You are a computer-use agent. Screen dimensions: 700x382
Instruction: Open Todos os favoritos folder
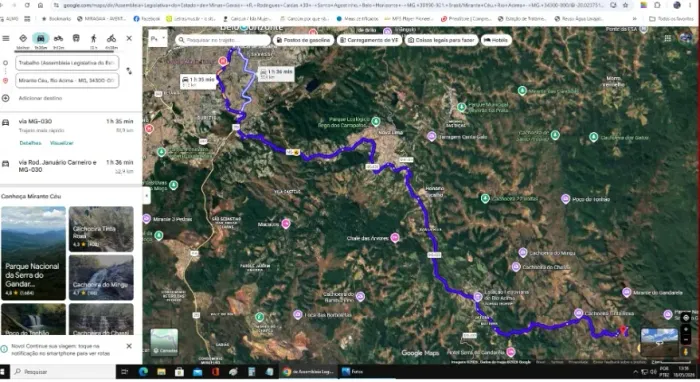point(671,19)
